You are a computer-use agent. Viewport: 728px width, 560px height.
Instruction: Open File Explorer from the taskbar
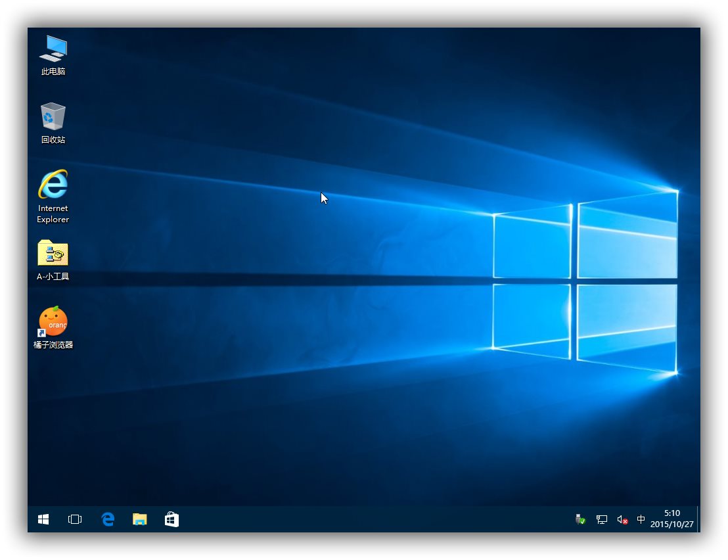[140, 519]
